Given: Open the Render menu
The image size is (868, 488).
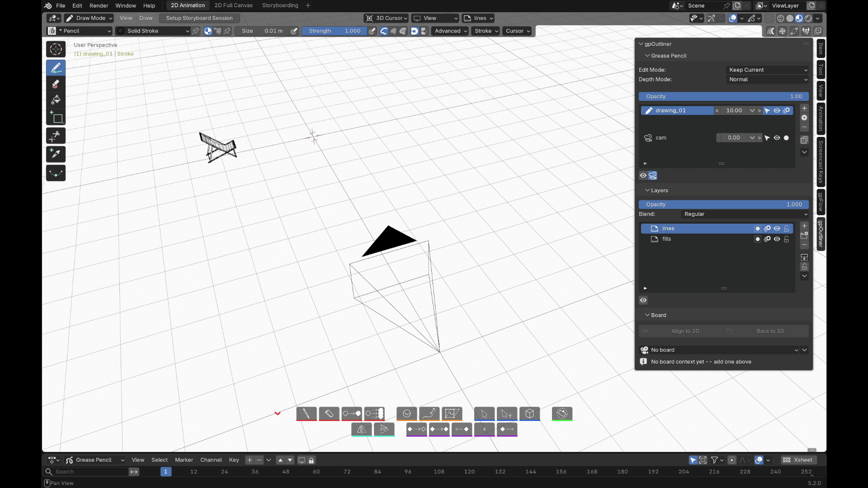Looking at the screenshot, I should tap(99, 5).
